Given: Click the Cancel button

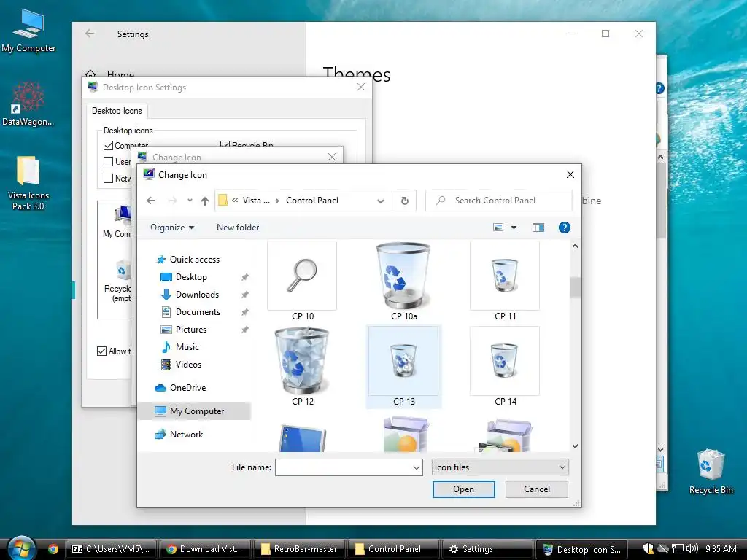Looking at the screenshot, I should point(536,489).
